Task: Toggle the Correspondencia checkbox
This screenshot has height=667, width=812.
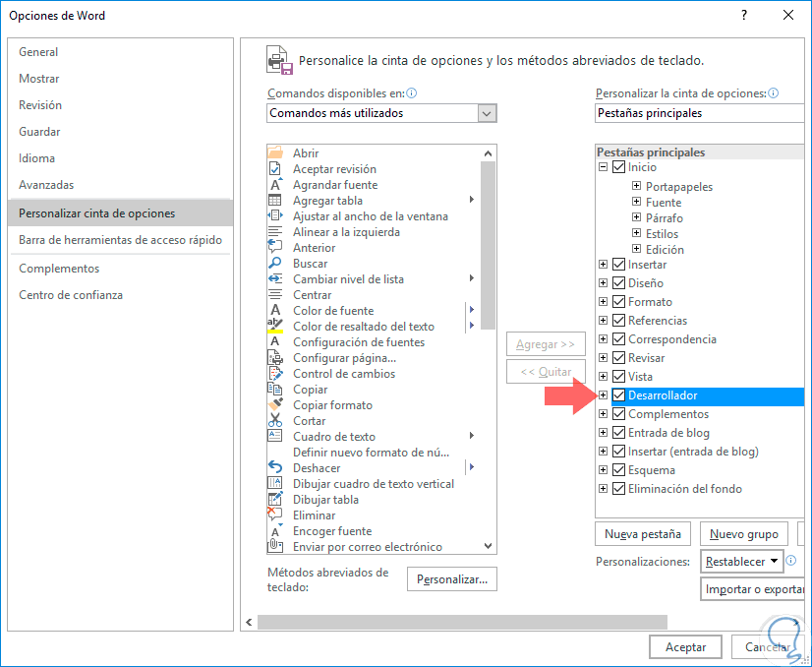Action: pos(618,339)
